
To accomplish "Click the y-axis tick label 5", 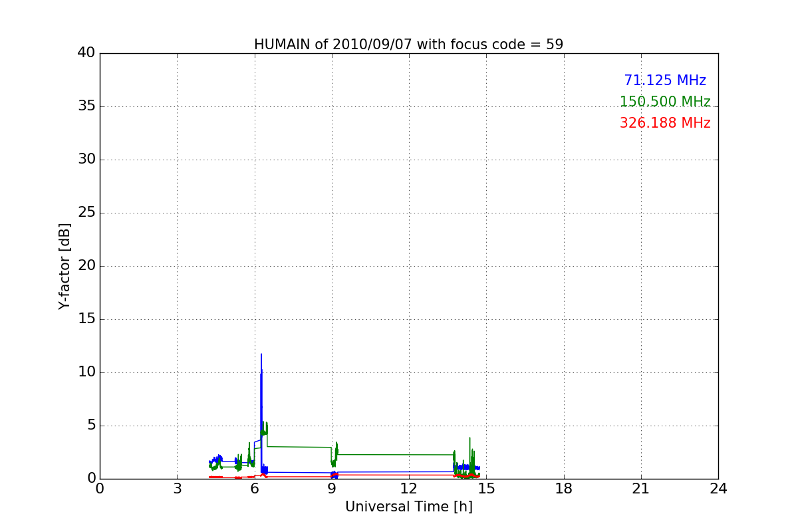I will [90, 426].
